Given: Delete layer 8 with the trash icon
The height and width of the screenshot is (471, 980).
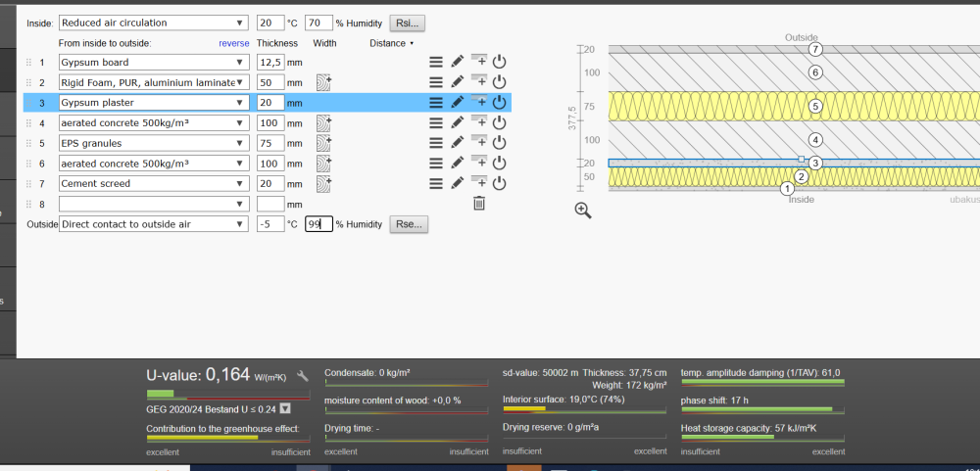Looking at the screenshot, I should (x=478, y=204).
